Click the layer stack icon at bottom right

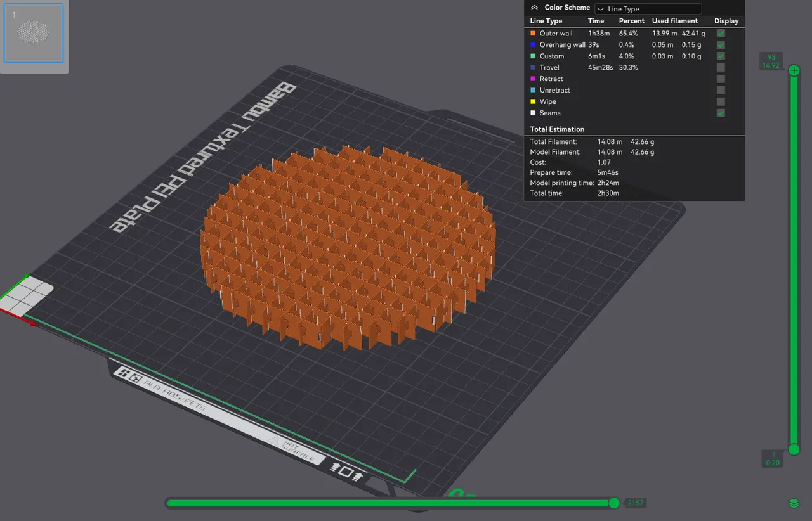point(794,503)
